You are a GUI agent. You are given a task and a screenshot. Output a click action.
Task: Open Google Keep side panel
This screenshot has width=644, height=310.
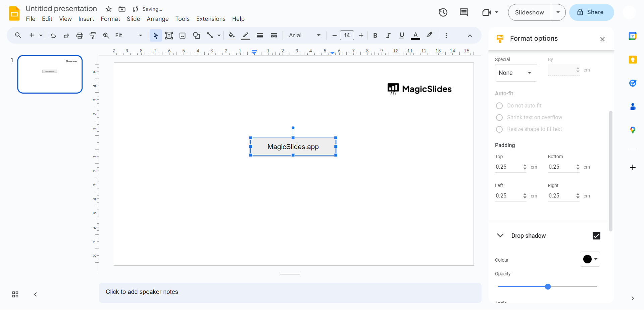pos(633,59)
